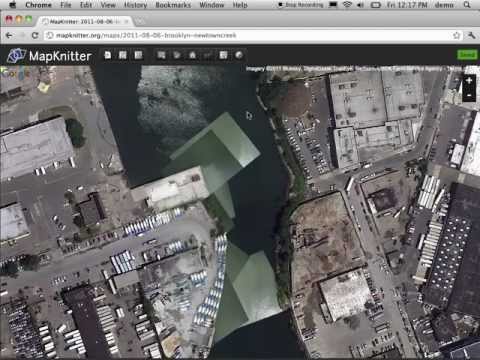This screenshot has height=360, width=480.
Task: Click the first icon of the second toolbar group
Action: pos(161,55)
